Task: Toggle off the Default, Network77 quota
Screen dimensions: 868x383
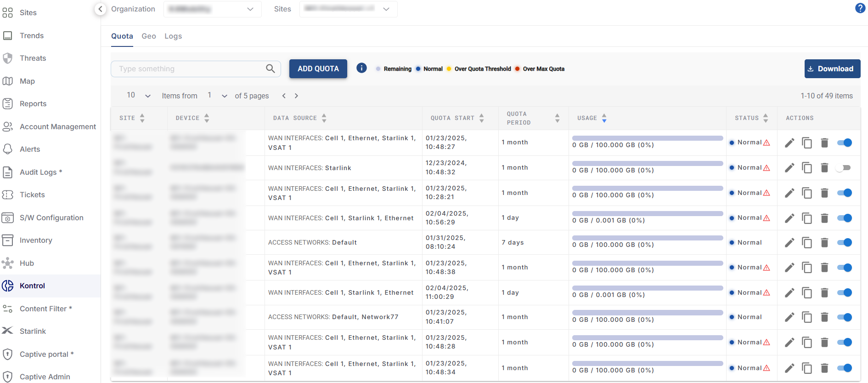Action: click(x=844, y=317)
